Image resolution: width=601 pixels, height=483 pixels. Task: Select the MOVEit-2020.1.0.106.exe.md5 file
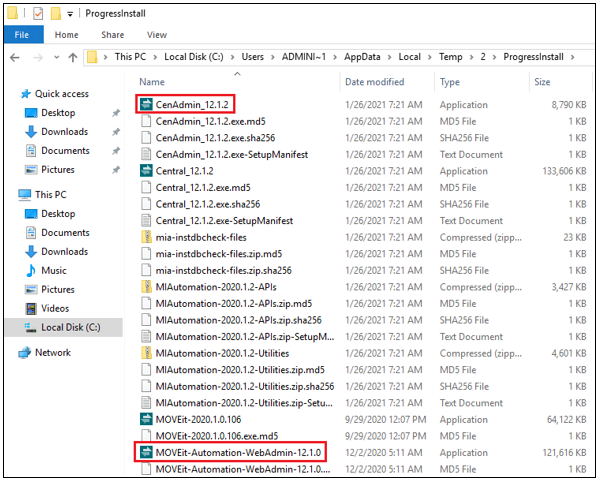[217, 436]
